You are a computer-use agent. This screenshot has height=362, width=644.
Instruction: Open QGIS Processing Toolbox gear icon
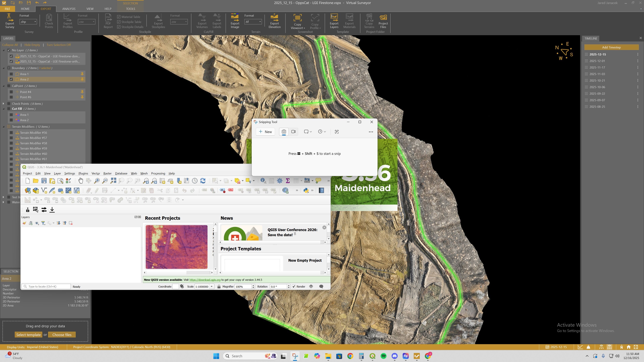click(280, 181)
